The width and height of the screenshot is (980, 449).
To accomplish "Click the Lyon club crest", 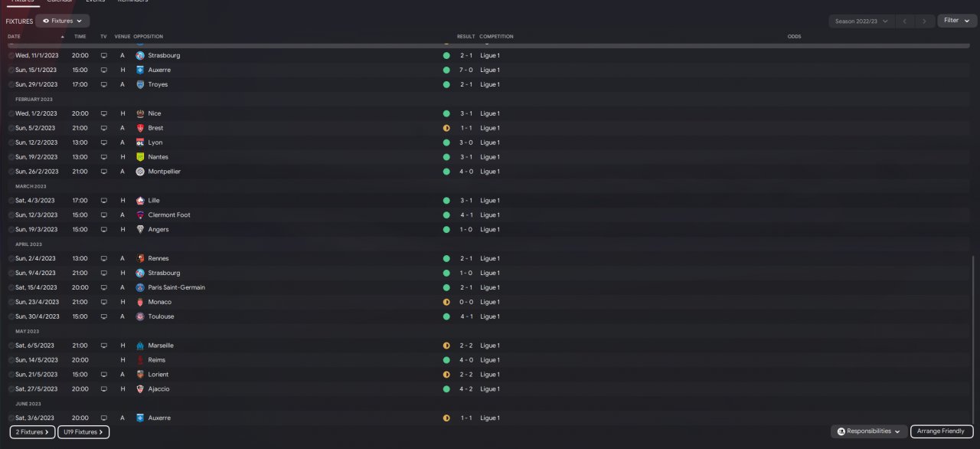I will (140, 143).
